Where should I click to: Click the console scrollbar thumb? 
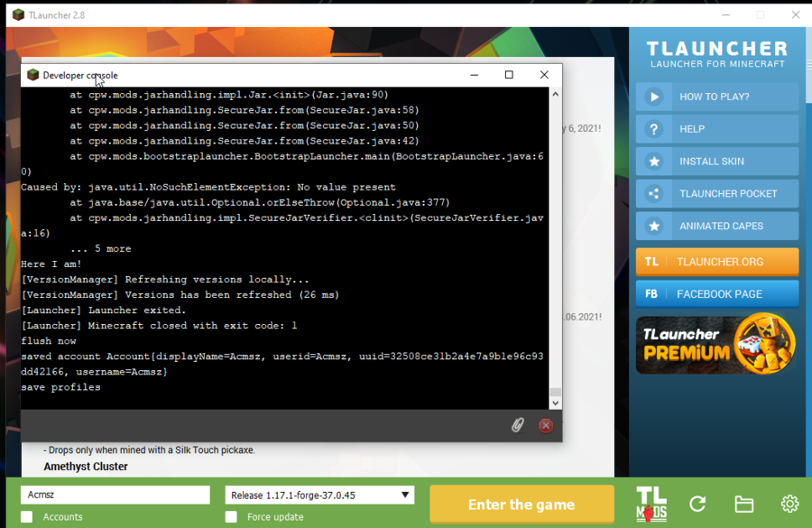pos(555,392)
